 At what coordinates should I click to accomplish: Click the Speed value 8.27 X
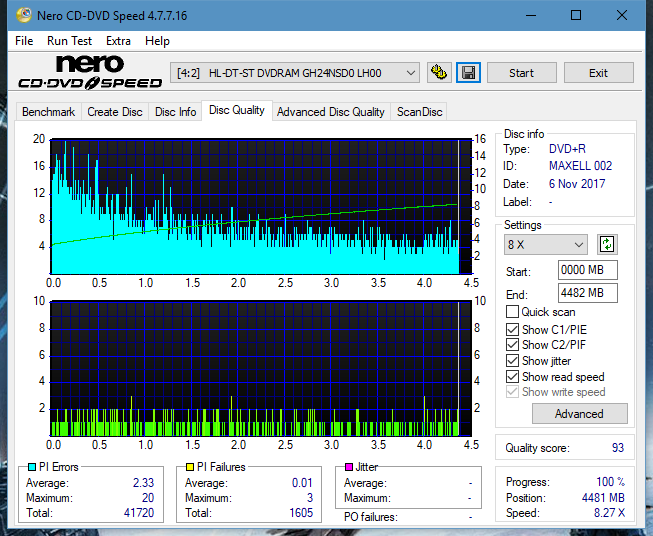[609, 513]
